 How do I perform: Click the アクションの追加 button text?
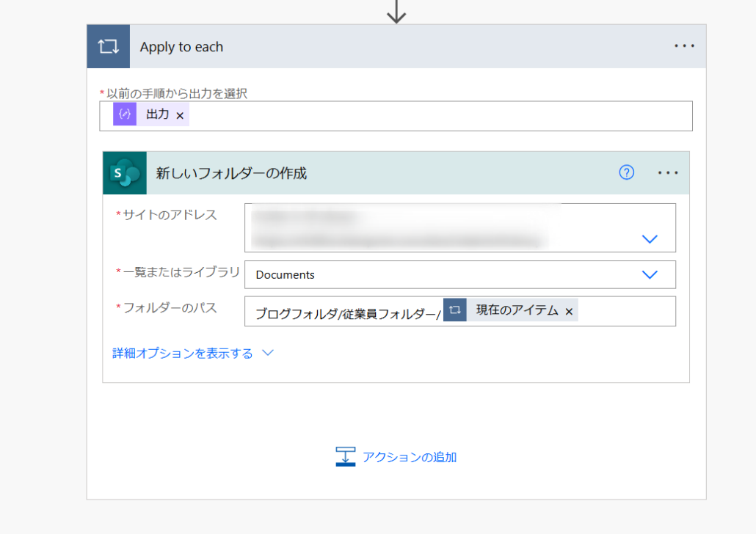410,457
